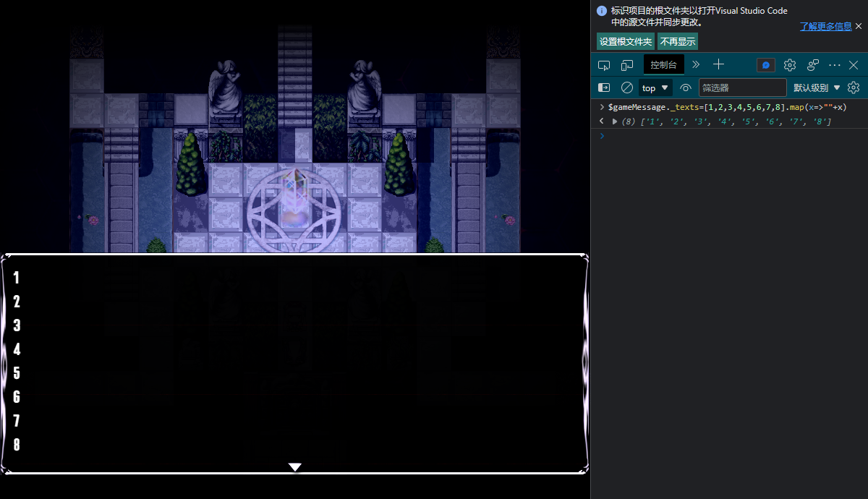
Task: Click the glowing crystal on the magic circle
Action: pyautogui.click(x=294, y=191)
